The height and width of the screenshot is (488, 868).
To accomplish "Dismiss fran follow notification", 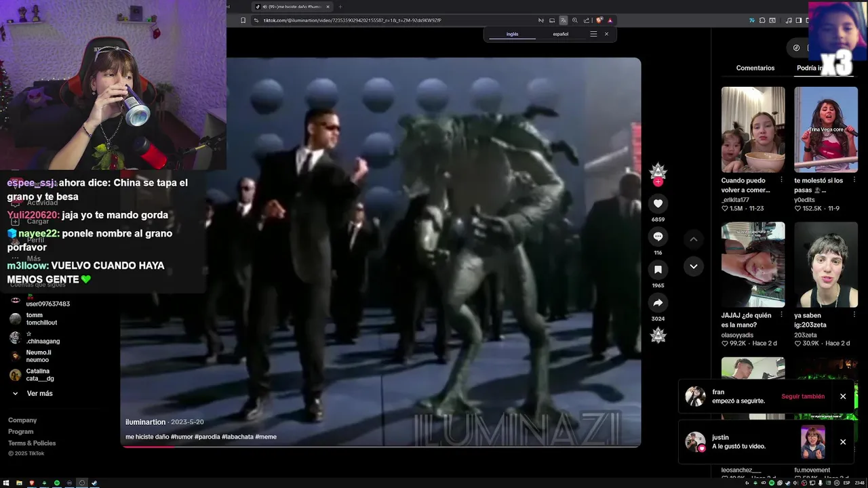I will (x=843, y=396).
